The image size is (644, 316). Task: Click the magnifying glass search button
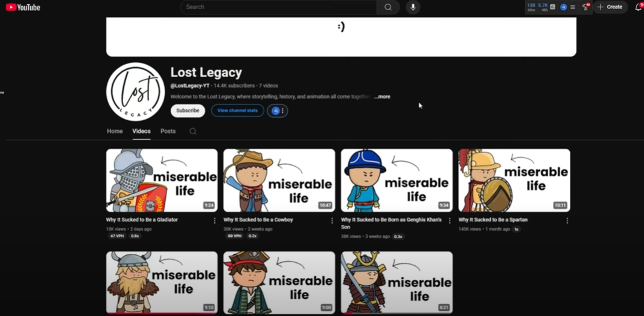pos(388,7)
